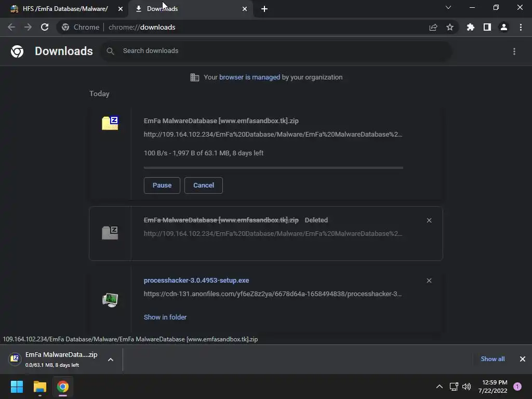Share this page using the share icon
Image resolution: width=532 pixels, height=399 pixels.
(433, 27)
